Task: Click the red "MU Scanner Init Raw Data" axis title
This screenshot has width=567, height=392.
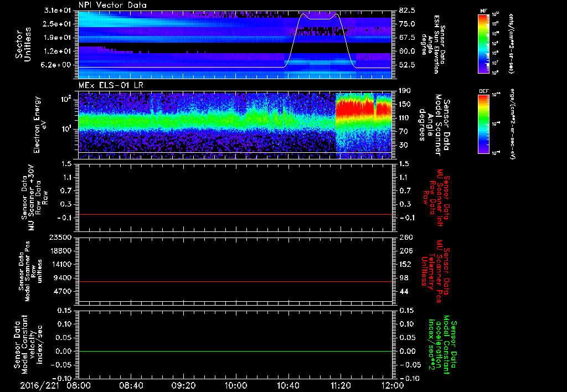Action: [x=436, y=198]
